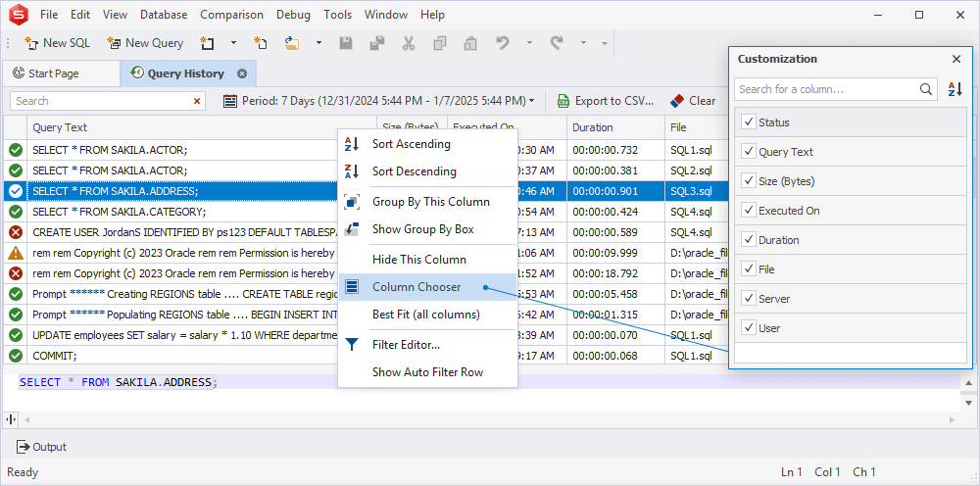
Task: Click the warning triangle icon on rem row
Action: [x=16, y=253]
